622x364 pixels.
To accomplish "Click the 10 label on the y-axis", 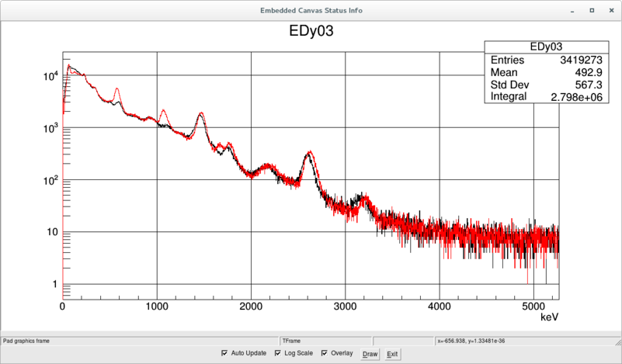I will (52, 232).
